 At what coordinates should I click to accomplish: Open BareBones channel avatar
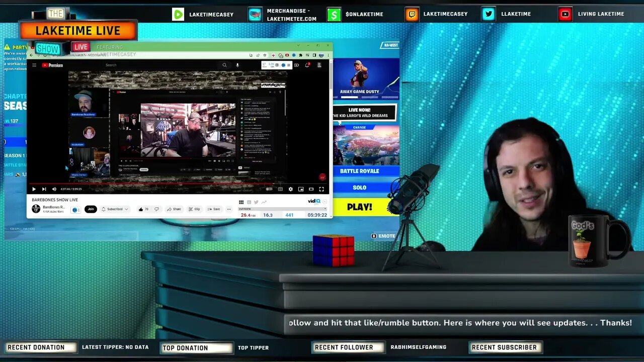click(x=36, y=209)
